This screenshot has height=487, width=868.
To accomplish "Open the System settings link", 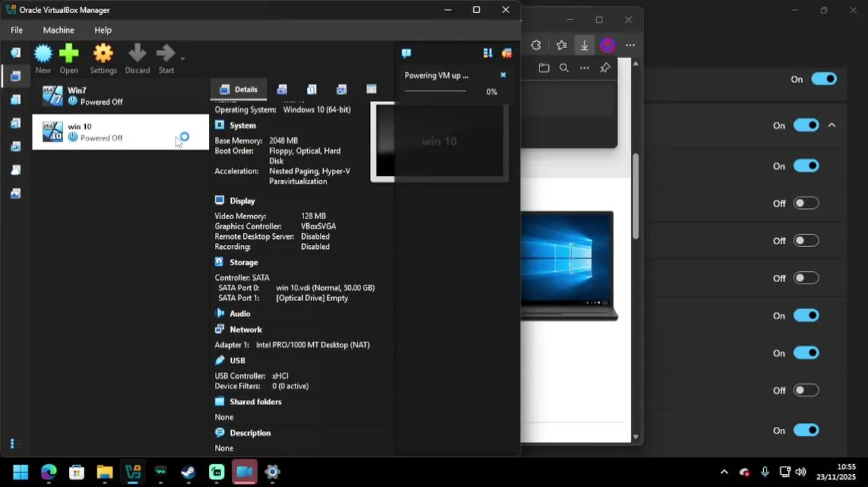I will (x=243, y=125).
